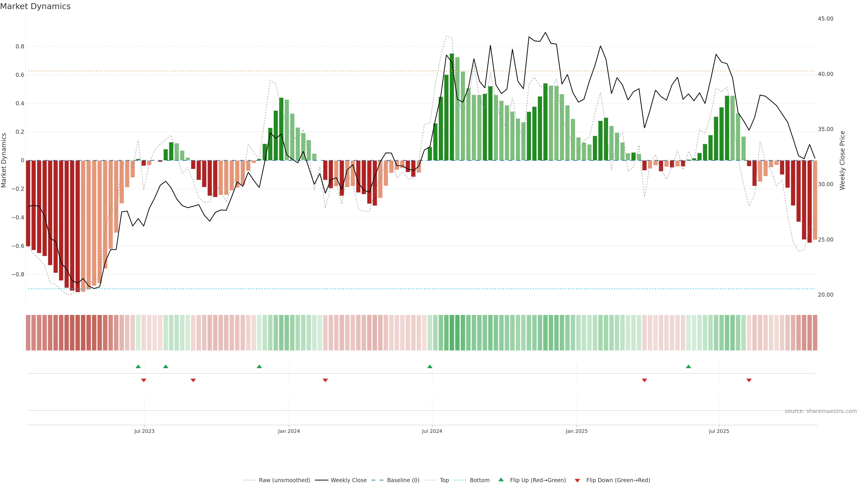The width and height of the screenshot is (868, 488).
Task: Click the last red flip-down marker after Jul 2025
Action: [749, 380]
